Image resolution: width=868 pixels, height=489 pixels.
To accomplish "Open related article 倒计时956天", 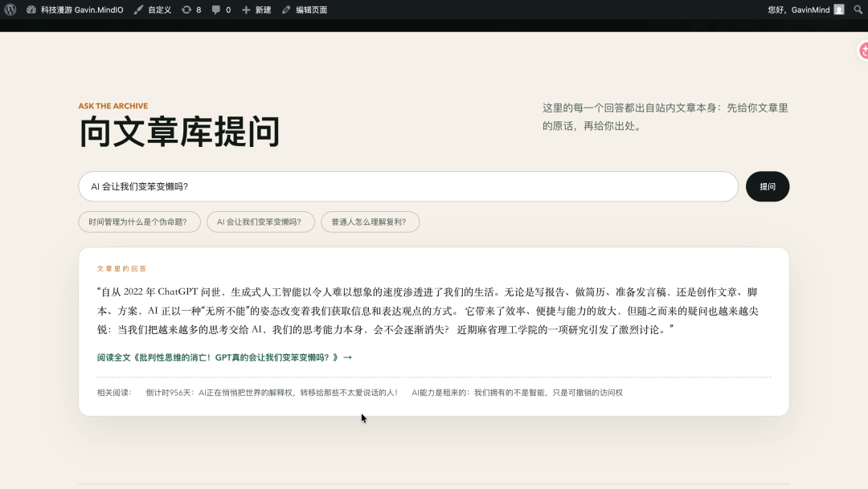I will (x=272, y=393).
